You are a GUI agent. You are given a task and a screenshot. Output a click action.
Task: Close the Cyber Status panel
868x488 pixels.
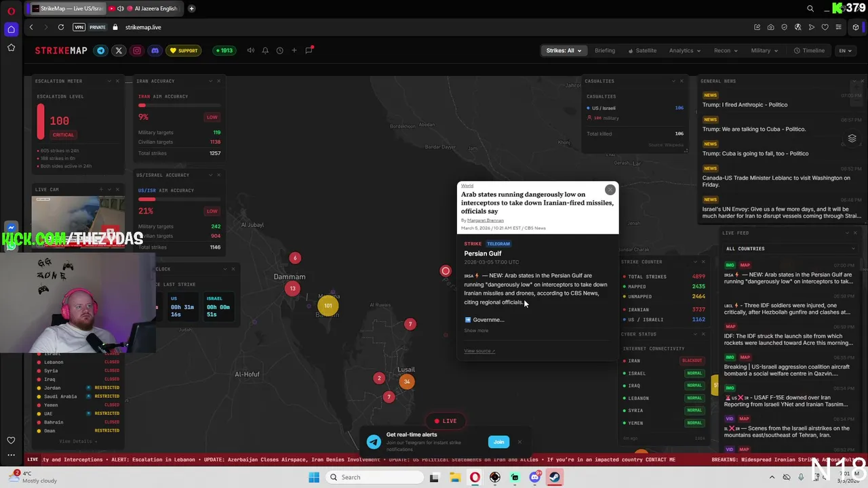[703, 334]
